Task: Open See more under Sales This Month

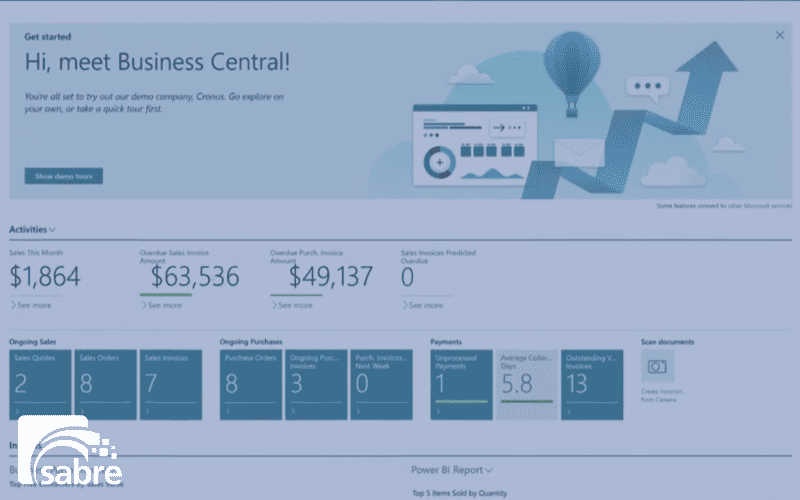Action: click(31, 305)
